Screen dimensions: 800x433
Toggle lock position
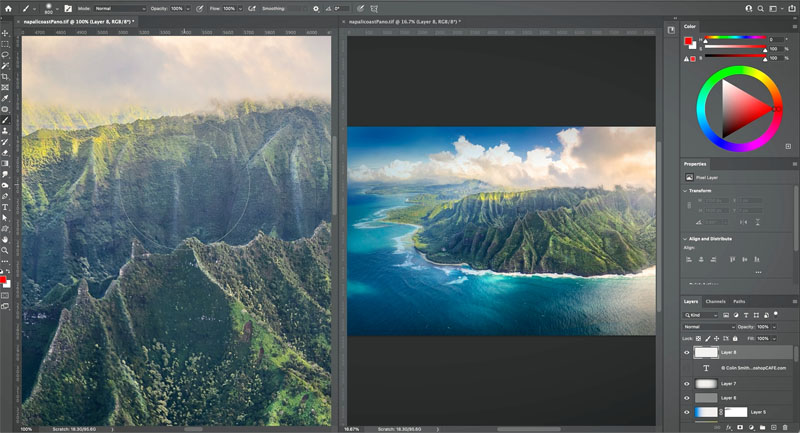[716, 339]
